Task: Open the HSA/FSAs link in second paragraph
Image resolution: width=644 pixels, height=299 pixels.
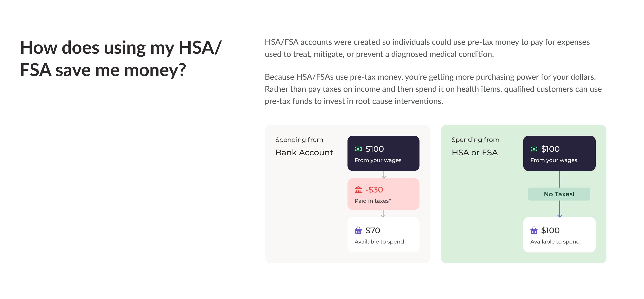Action: pyautogui.click(x=315, y=77)
